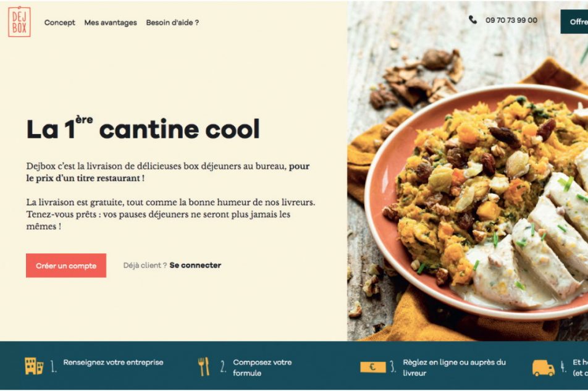The width and height of the screenshot is (588, 391).
Task: Open the Concept menu item
Action: pos(60,22)
